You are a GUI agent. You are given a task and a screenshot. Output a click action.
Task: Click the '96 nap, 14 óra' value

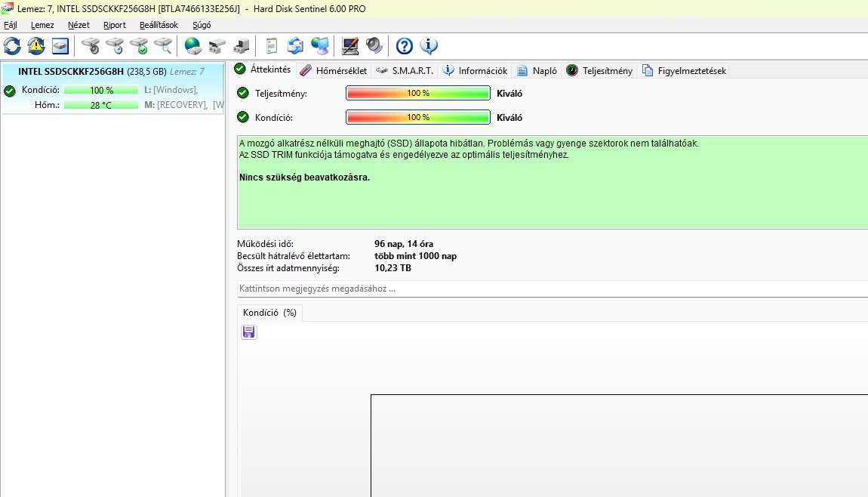pos(404,244)
